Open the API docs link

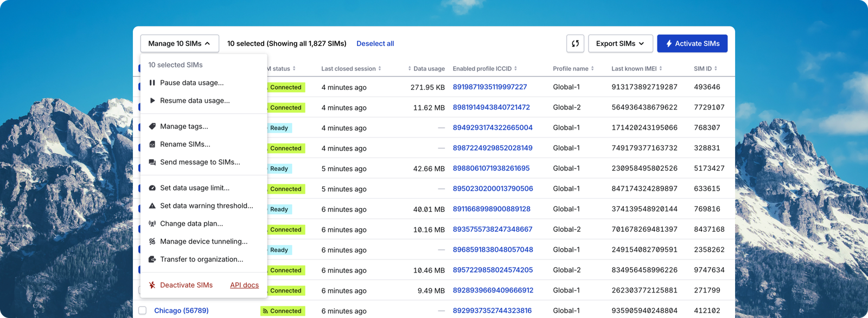point(244,285)
